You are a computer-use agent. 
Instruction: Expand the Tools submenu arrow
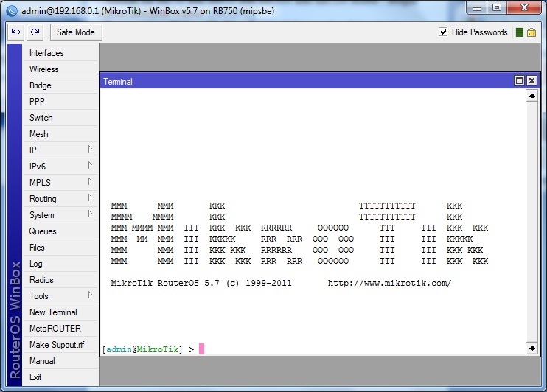[x=90, y=295]
